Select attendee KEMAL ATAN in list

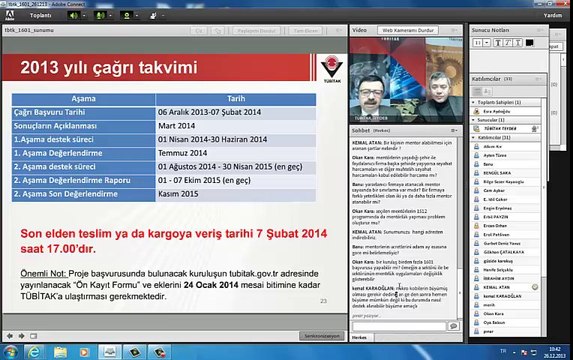[506, 287]
